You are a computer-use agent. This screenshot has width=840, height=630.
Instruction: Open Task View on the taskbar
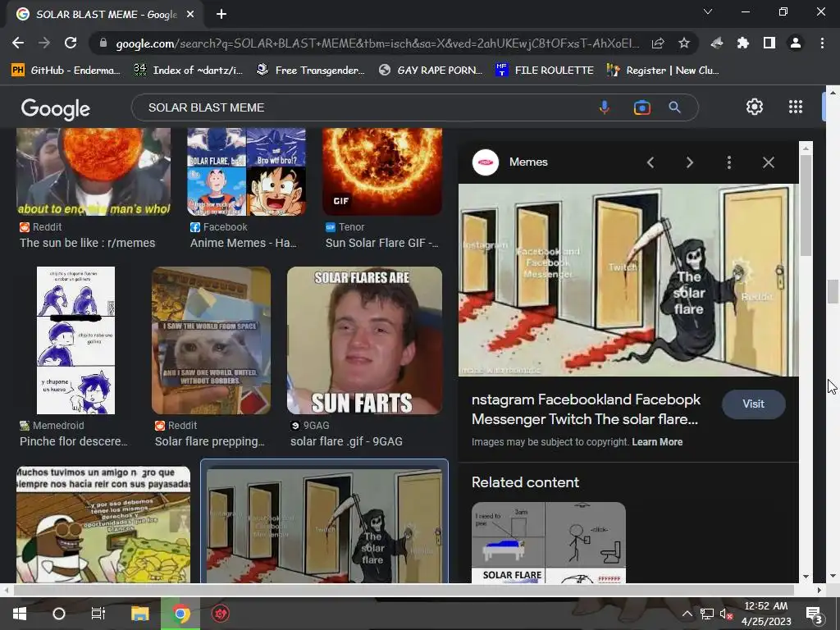point(98,614)
